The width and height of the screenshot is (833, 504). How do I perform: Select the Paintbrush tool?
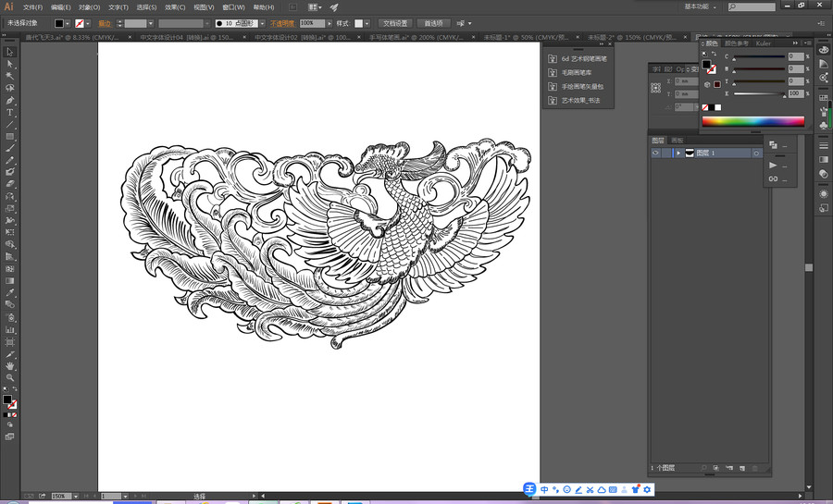(x=9, y=149)
